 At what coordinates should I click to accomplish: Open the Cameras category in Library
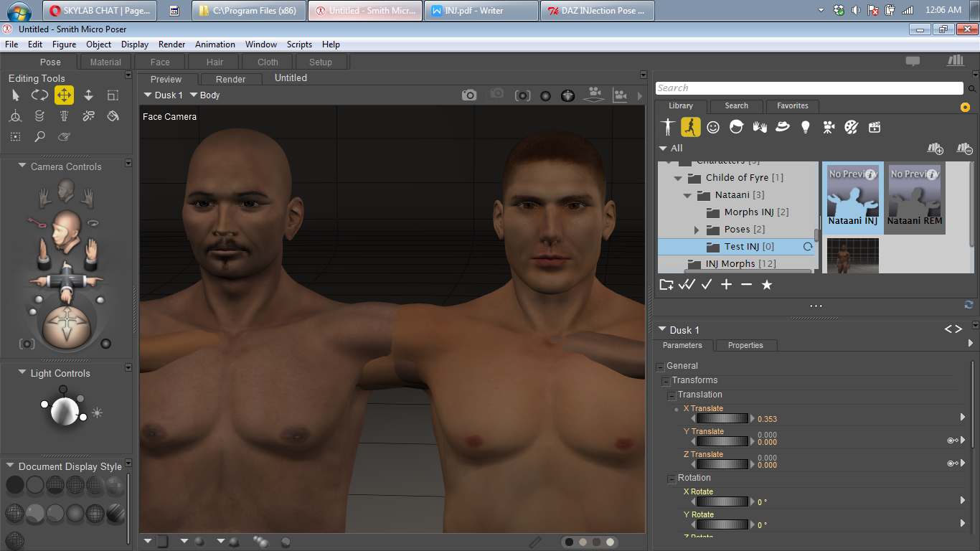pos(829,127)
